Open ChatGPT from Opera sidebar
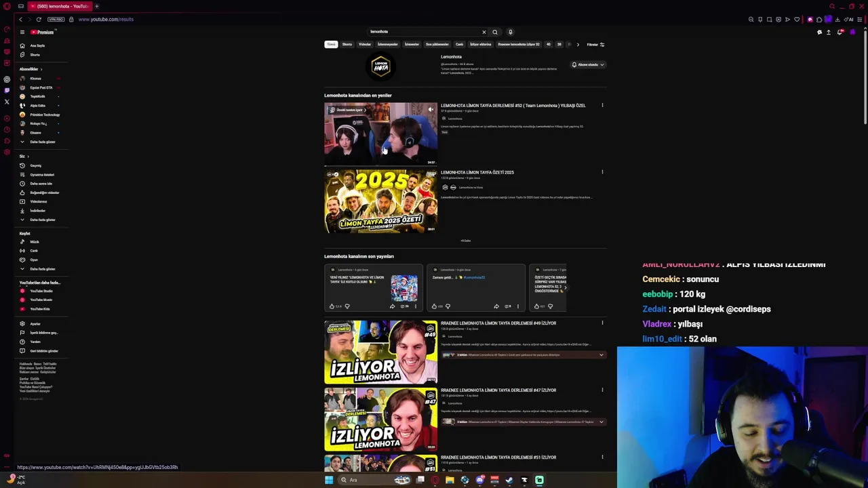 [7, 79]
